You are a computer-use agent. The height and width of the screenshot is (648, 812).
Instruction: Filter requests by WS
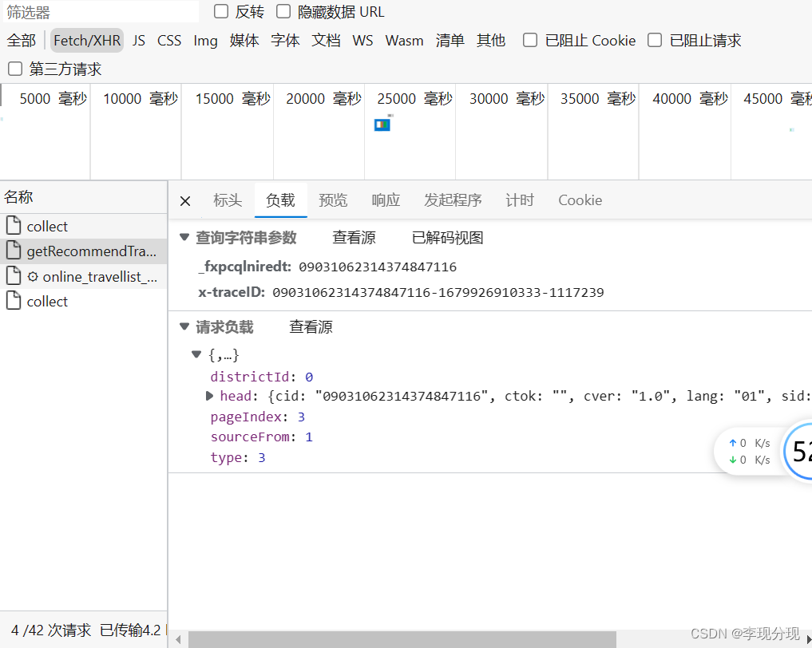click(x=362, y=41)
